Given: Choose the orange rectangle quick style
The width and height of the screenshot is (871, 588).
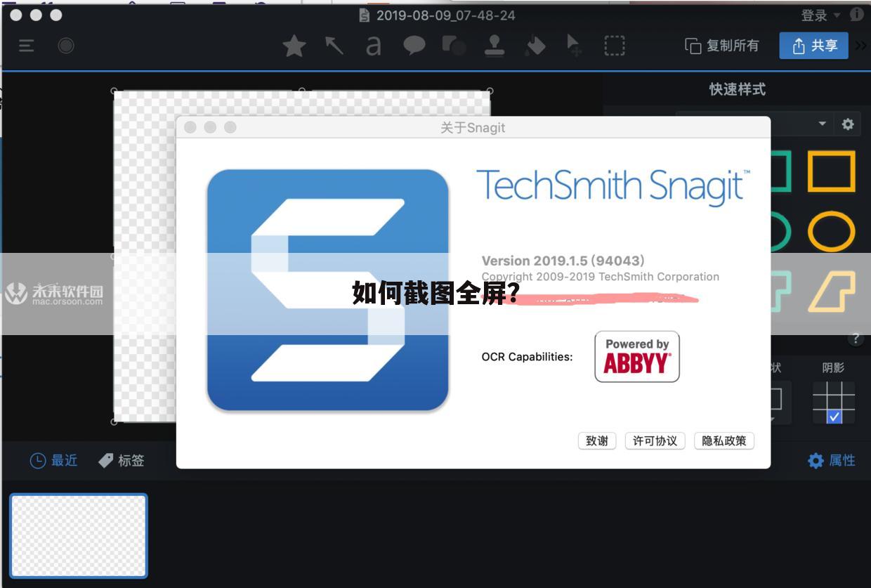Looking at the screenshot, I should click(x=831, y=171).
